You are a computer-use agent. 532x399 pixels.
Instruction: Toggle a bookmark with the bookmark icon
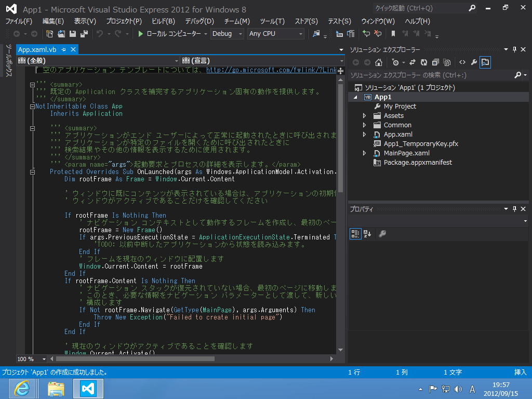pos(393,34)
